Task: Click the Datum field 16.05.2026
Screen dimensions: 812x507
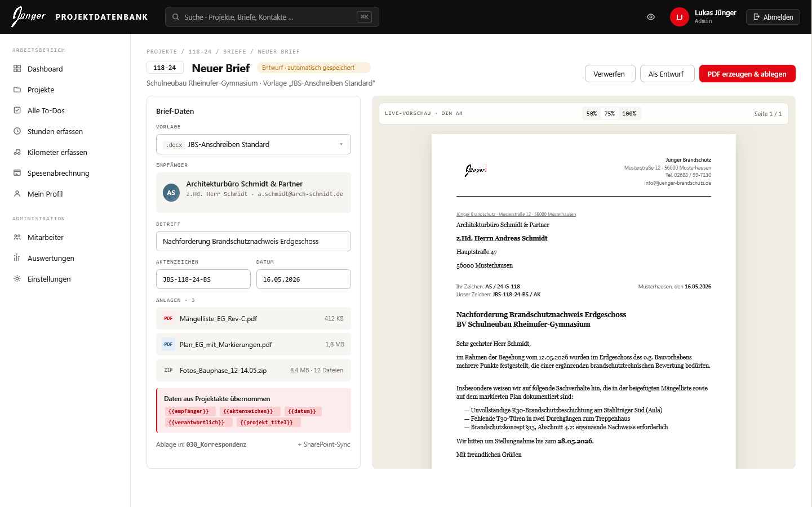Action: tap(304, 279)
